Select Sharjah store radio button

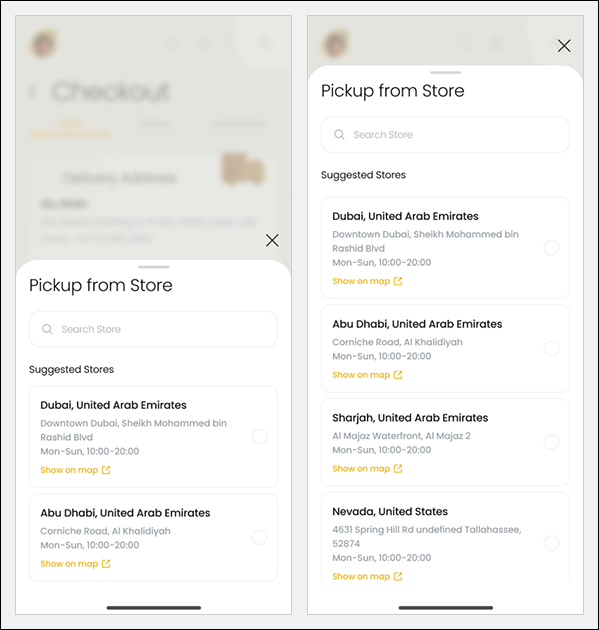(x=551, y=442)
